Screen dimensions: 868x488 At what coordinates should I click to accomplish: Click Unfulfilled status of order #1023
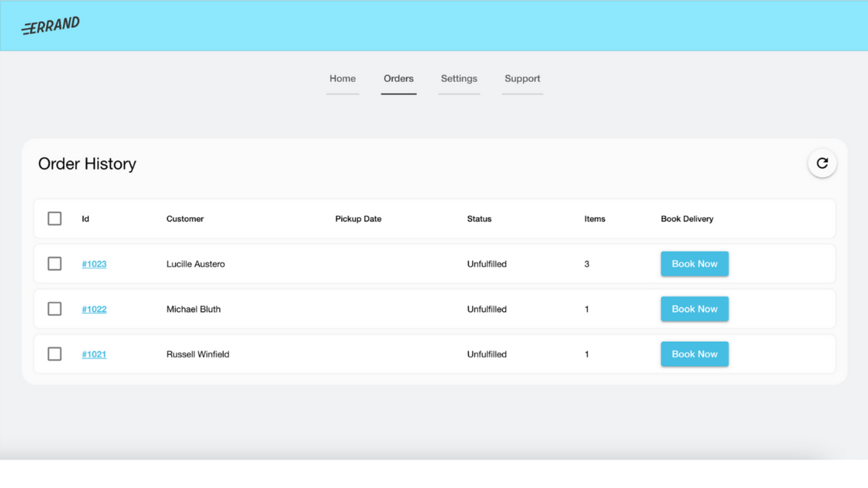click(487, 264)
